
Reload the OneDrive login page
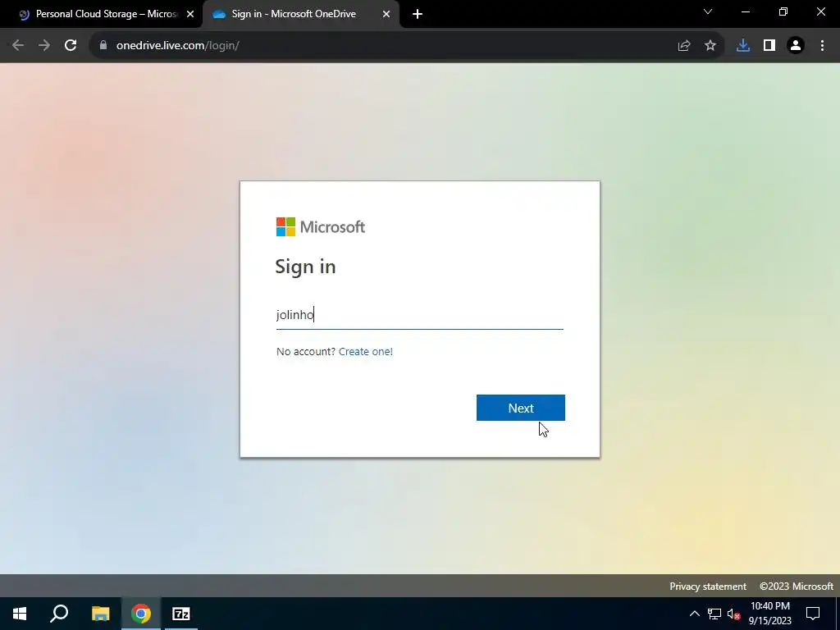click(x=71, y=46)
